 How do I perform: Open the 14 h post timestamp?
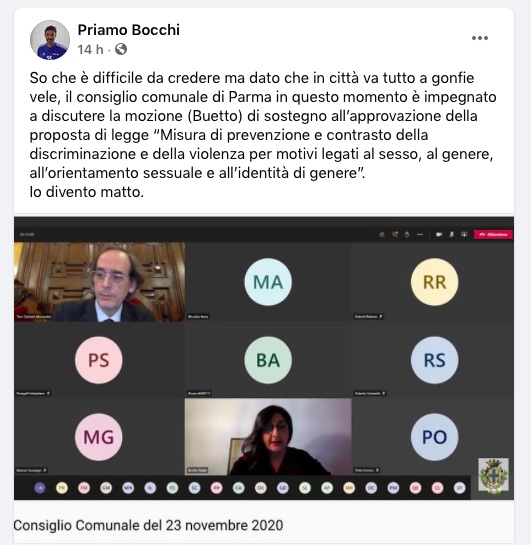[90, 49]
